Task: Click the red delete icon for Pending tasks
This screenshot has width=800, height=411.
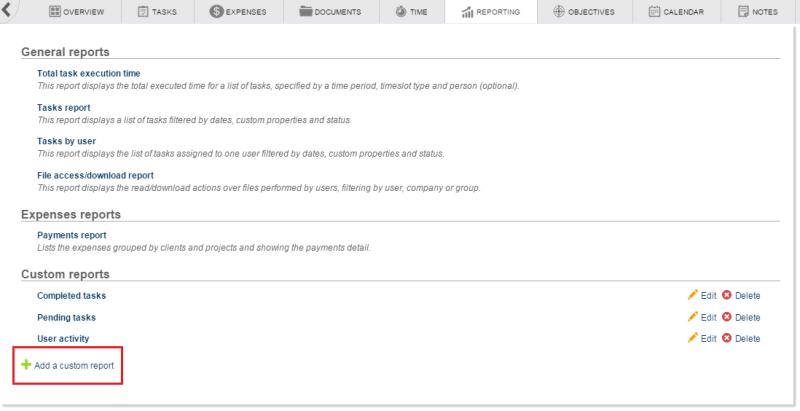Action: click(727, 317)
